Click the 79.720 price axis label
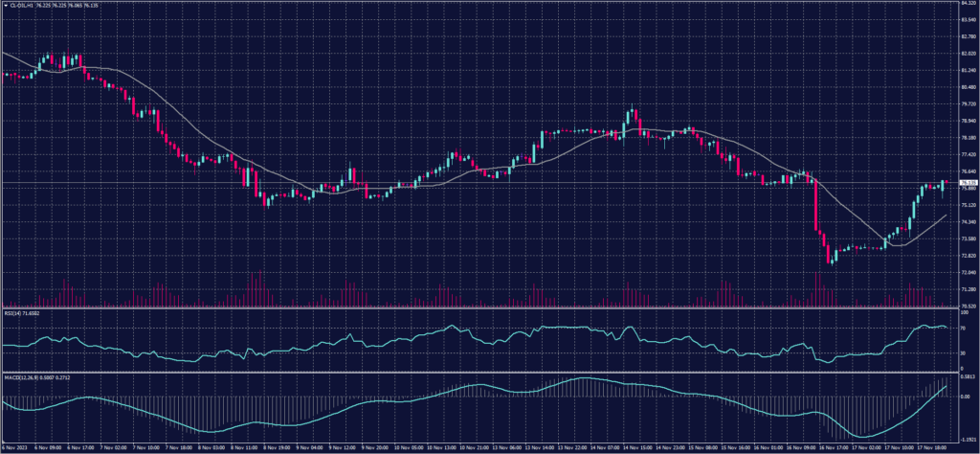This screenshot has height=454, width=980. (x=968, y=104)
